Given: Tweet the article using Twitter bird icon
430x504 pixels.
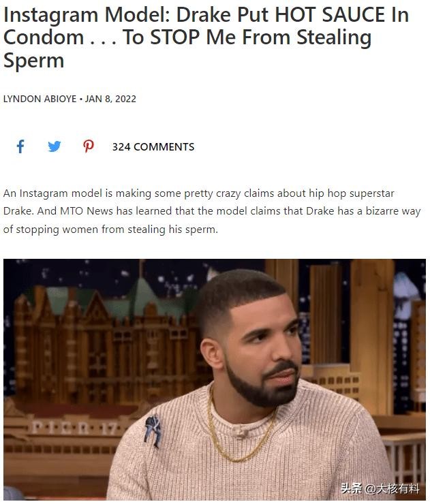Looking at the screenshot, I should (55, 146).
